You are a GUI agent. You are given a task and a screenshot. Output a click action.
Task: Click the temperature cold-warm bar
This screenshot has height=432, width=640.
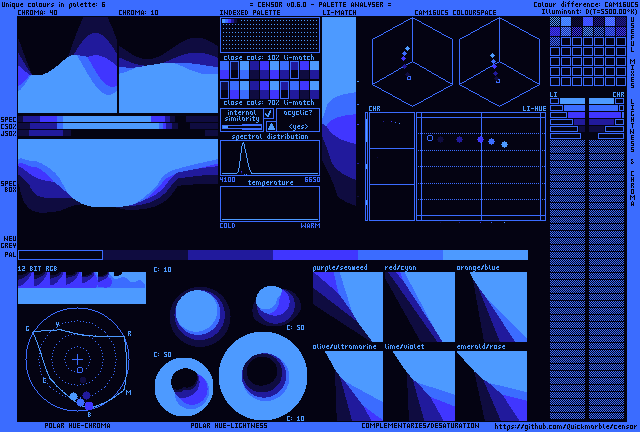[x=269, y=204]
